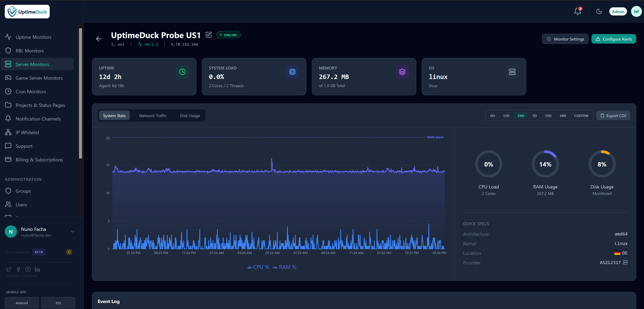Open the Twitter social icon
Screen dimensions: 644x309
[x=9, y=269]
